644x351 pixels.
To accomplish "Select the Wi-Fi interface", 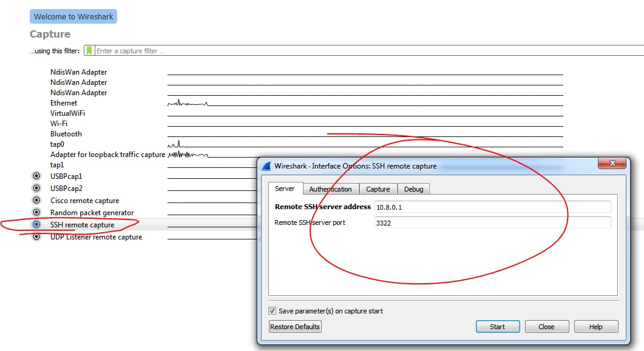I will (59, 124).
